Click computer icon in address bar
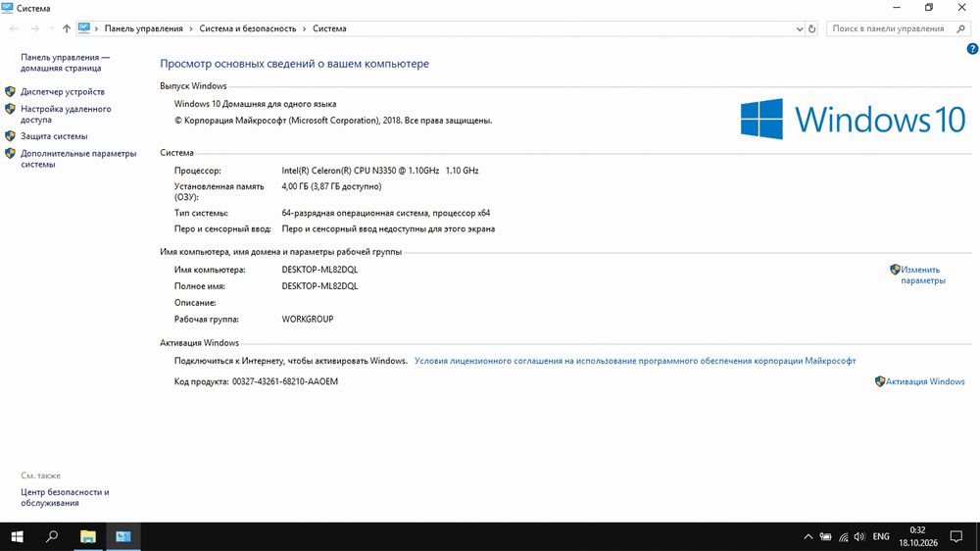Image resolution: width=980 pixels, height=551 pixels. (84, 28)
